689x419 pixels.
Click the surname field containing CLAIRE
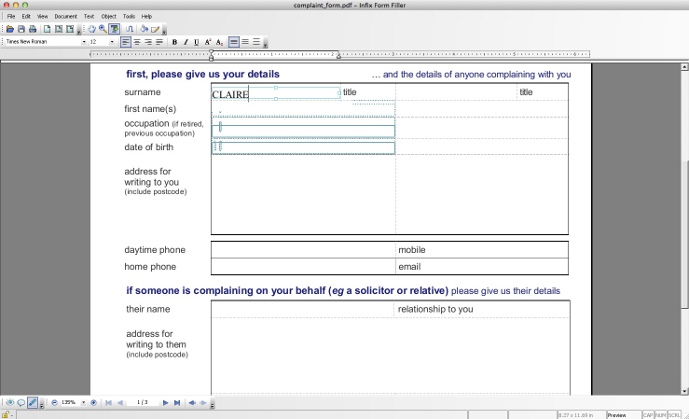pos(276,94)
